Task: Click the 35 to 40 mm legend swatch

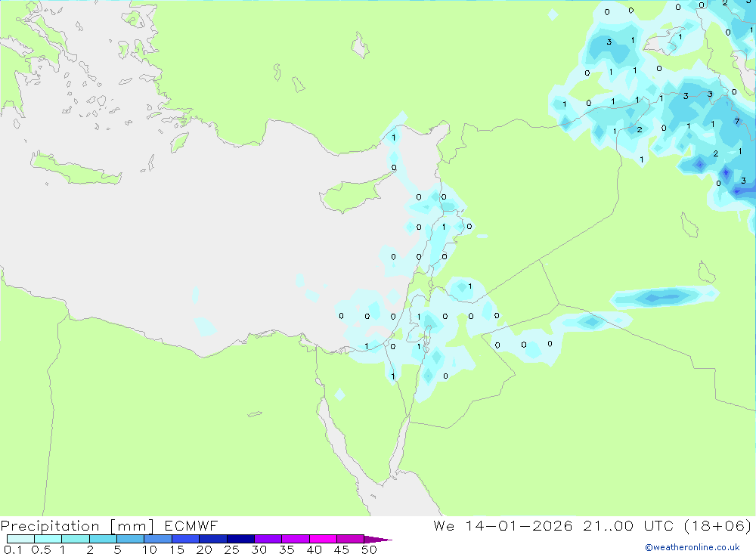Action: [295, 539]
